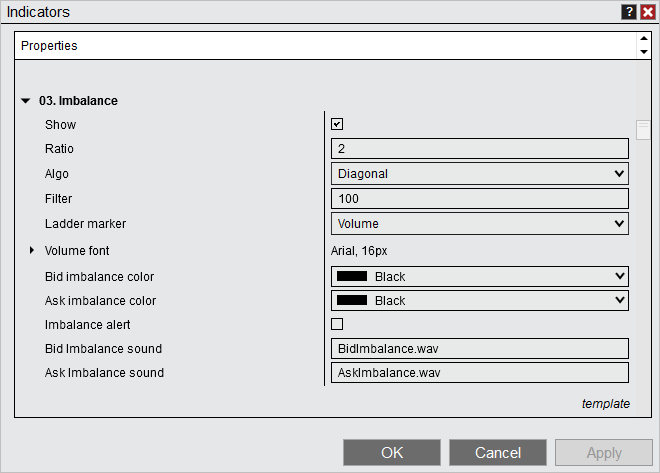The height and width of the screenshot is (473, 660).
Task: Click the help question mark icon
Action: click(629, 12)
